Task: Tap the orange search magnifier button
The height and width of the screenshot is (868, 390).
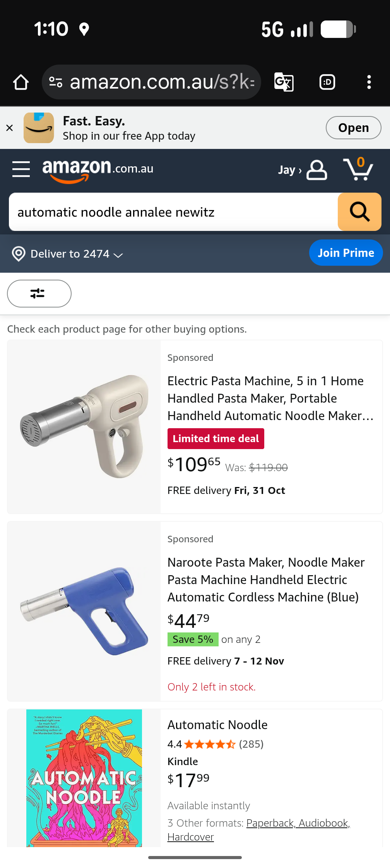Action: 359,212
